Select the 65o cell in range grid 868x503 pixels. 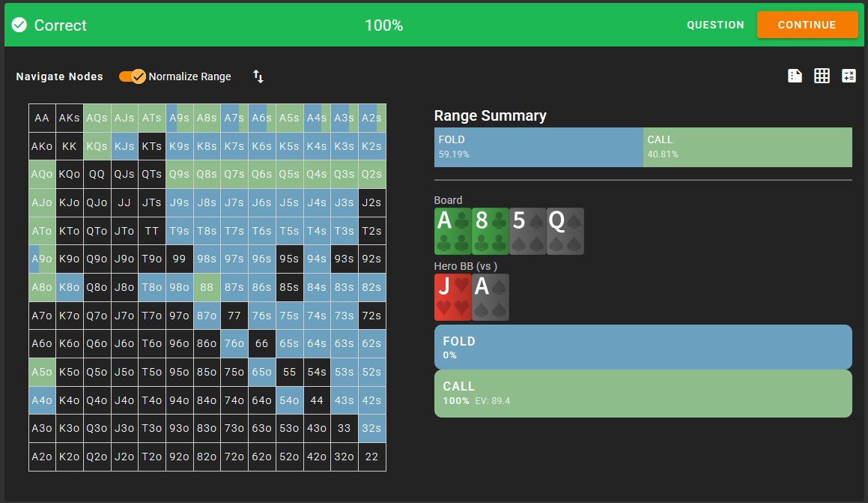click(262, 373)
